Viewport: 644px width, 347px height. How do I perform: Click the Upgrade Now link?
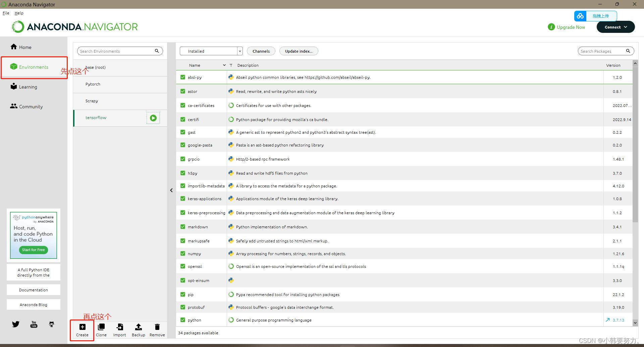point(571,27)
